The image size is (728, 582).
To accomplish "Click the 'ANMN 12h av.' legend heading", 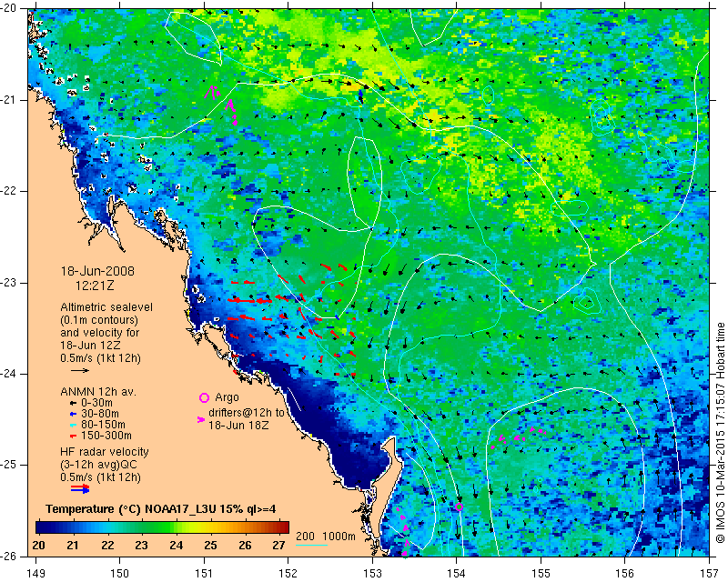I will point(98,392).
